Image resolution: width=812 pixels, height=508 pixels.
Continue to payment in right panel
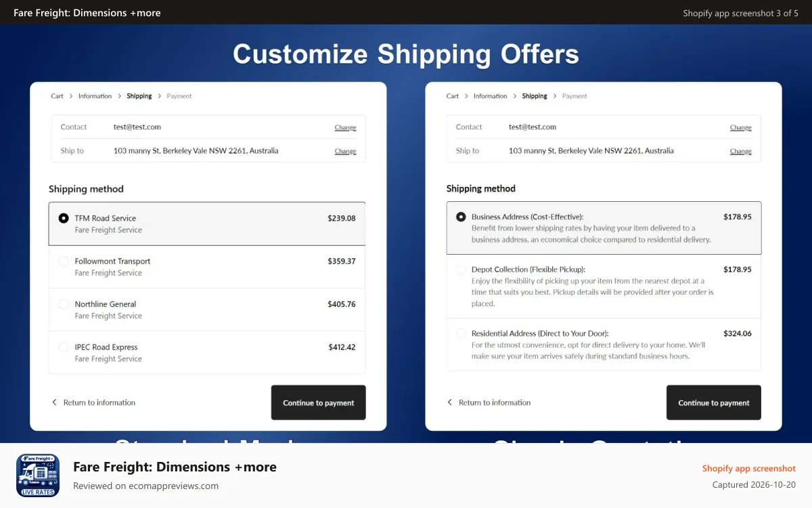(714, 402)
